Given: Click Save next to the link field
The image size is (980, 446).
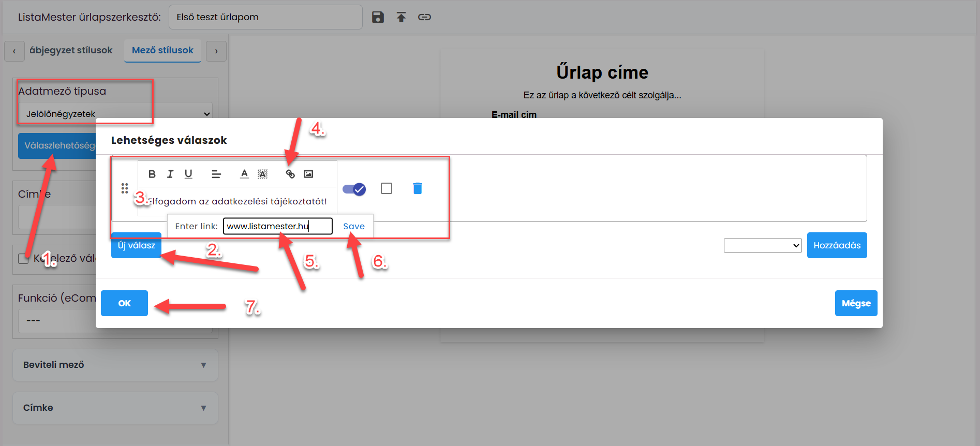Looking at the screenshot, I should (354, 226).
